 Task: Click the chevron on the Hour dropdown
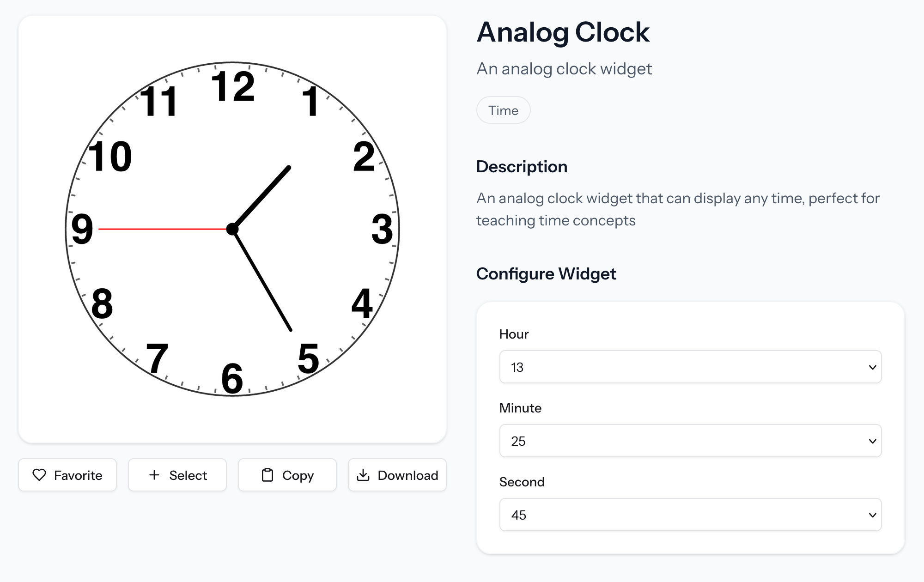[872, 367]
